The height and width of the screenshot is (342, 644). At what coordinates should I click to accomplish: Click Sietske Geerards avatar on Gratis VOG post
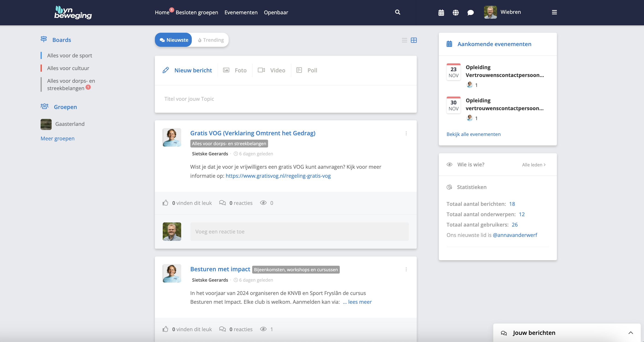click(172, 137)
